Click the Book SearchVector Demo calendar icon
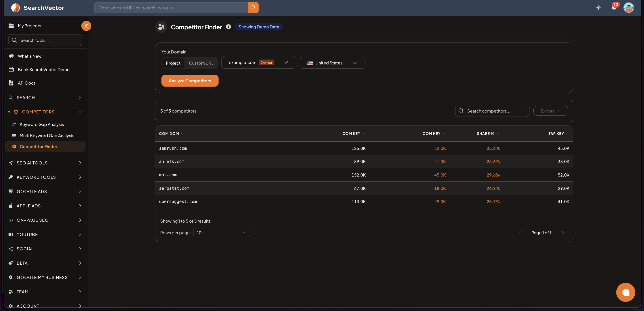Image resolution: width=644 pixels, height=311 pixels. tap(11, 69)
